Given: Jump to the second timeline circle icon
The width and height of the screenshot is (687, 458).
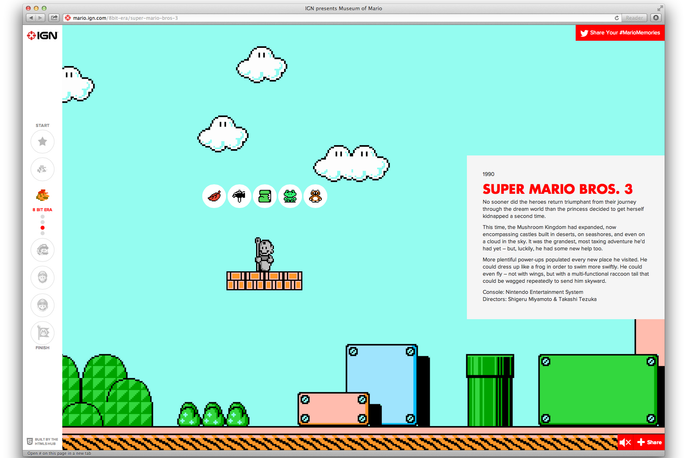Looking at the screenshot, I should point(42,168).
